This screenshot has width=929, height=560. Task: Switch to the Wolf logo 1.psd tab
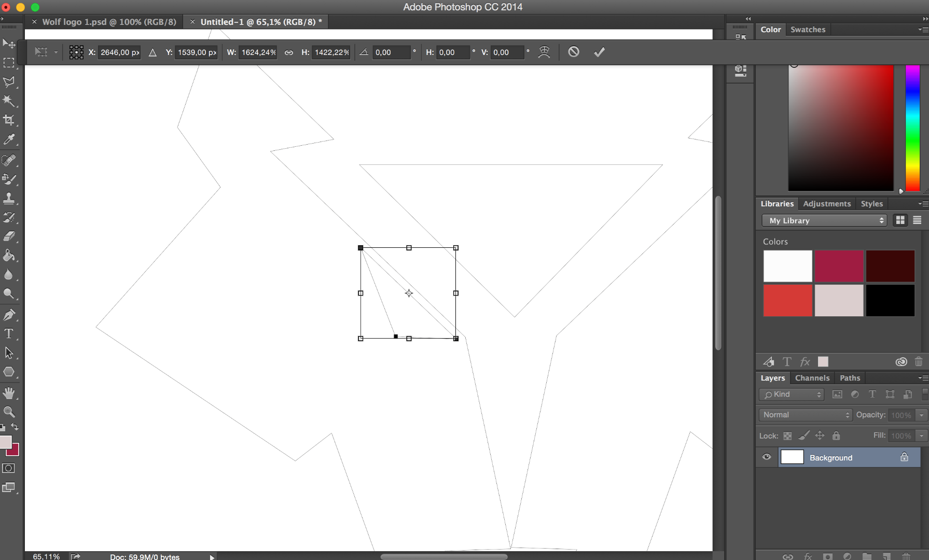pos(109,22)
